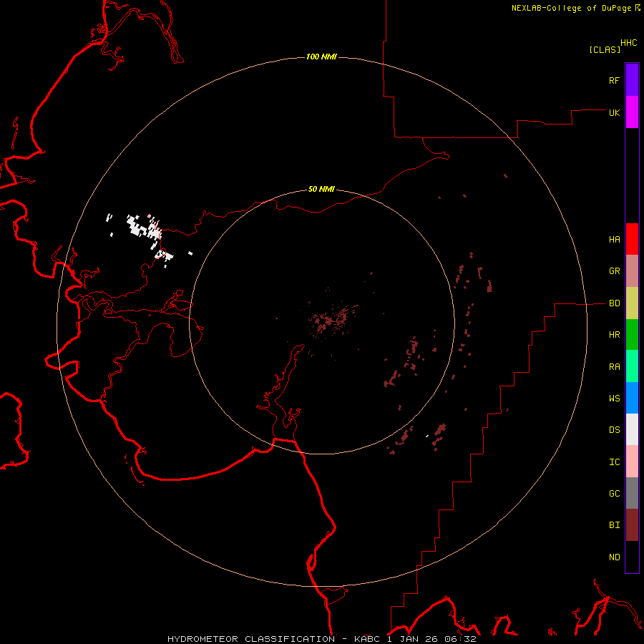Select the IC light pink legend swatch

pyautogui.click(x=632, y=462)
